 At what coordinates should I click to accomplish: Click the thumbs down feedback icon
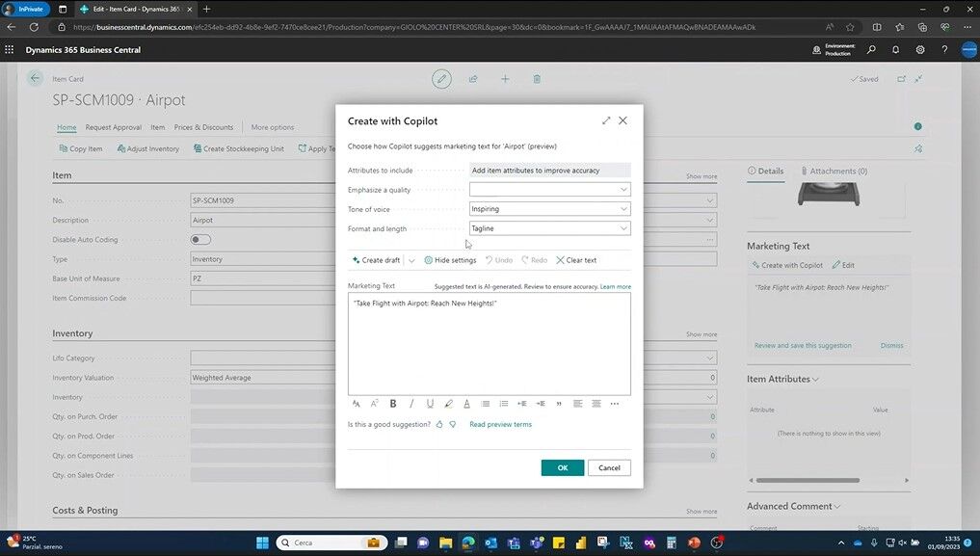click(452, 424)
